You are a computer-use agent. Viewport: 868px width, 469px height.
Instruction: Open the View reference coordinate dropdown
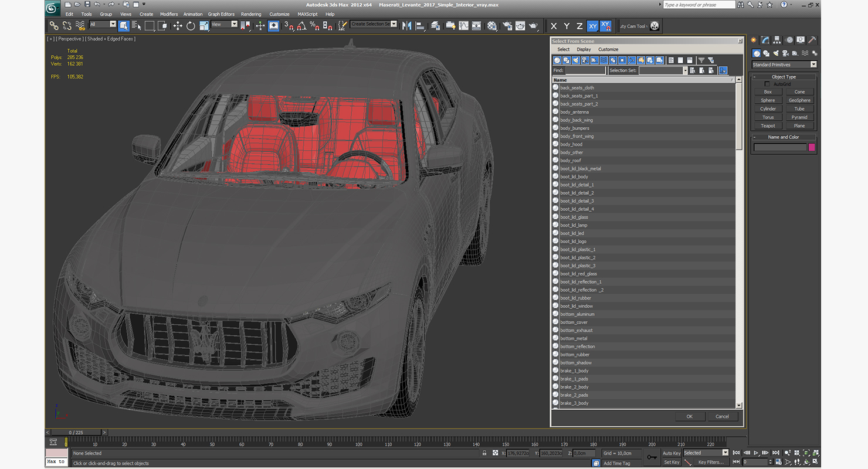224,25
